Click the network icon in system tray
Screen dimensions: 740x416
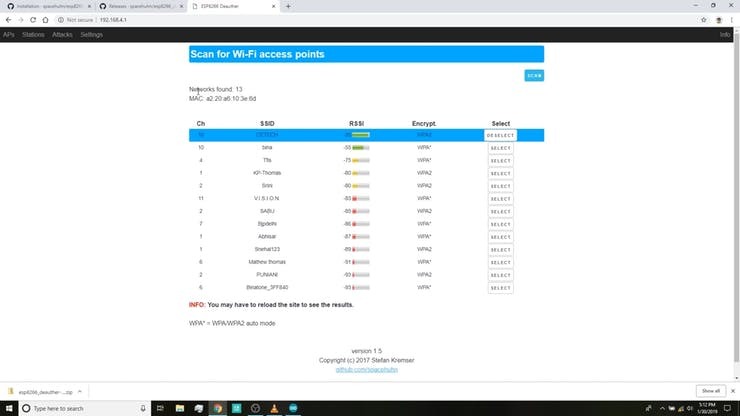tap(681, 408)
